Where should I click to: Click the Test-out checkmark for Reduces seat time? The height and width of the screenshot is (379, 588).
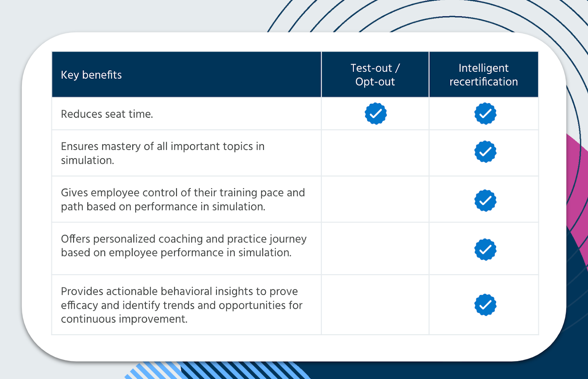pyautogui.click(x=376, y=114)
